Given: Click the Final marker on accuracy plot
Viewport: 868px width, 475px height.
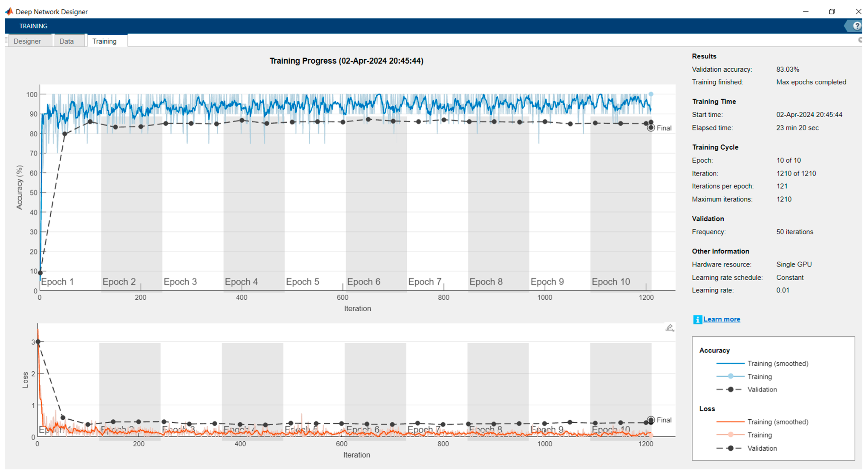Looking at the screenshot, I should click(x=651, y=128).
